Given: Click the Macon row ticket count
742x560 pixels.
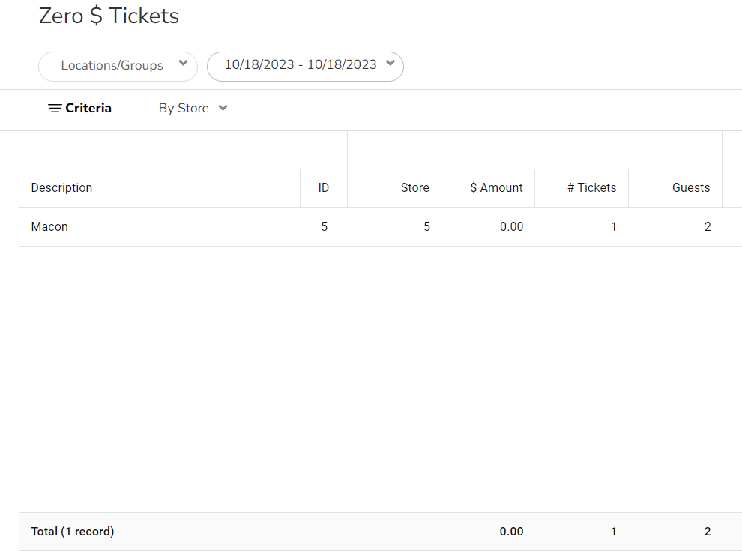Looking at the screenshot, I should point(613,227).
